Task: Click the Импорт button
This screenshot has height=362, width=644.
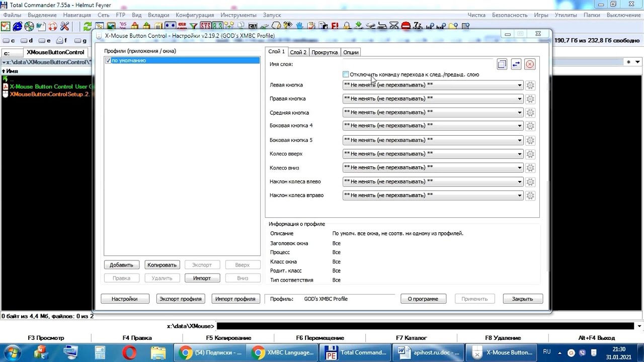Action: pyautogui.click(x=202, y=278)
